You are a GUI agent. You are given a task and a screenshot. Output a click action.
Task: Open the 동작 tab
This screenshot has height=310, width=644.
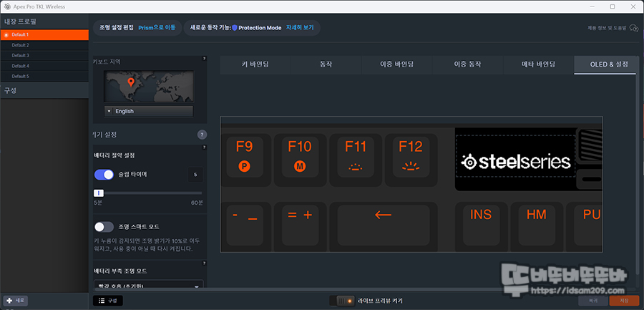click(326, 64)
